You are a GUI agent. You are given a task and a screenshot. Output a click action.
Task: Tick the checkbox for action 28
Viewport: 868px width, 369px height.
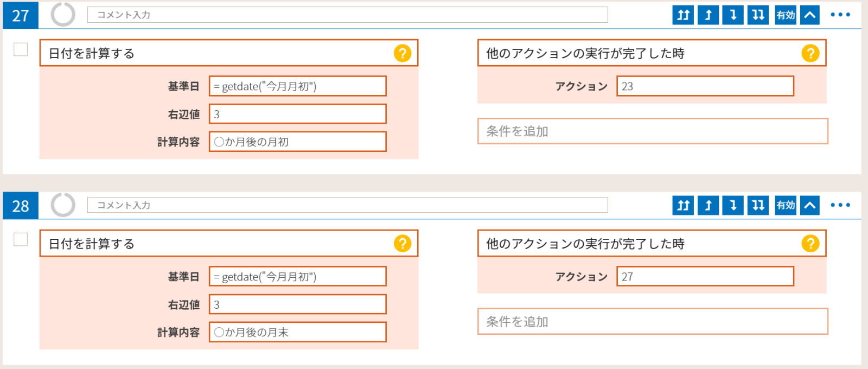21,239
